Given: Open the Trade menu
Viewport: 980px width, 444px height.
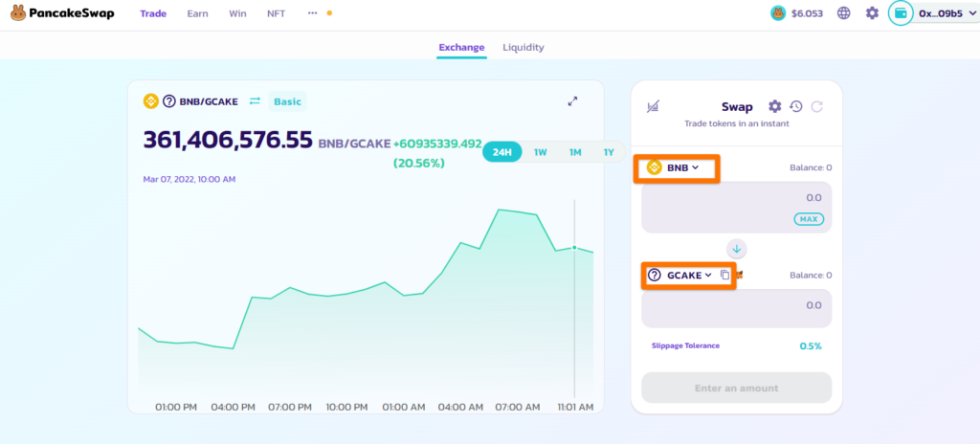Looking at the screenshot, I should 153,13.
